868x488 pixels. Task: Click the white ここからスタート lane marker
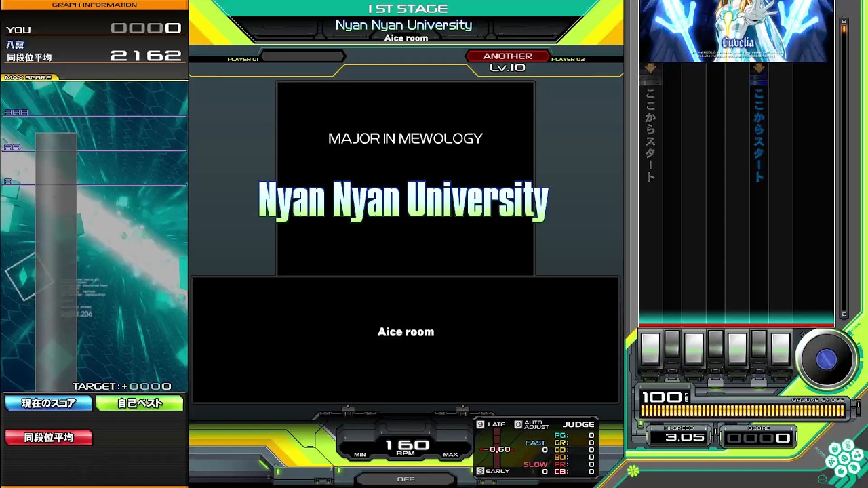pyautogui.click(x=650, y=136)
